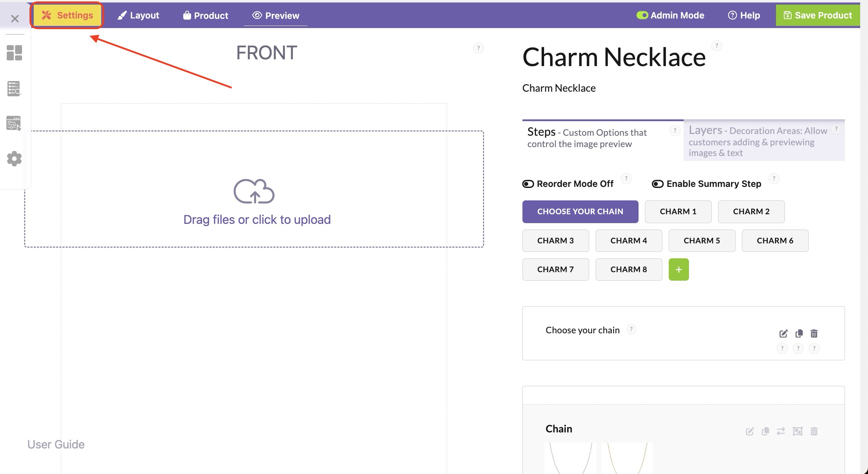Toggle Reorder Mode Off switch

click(x=528, y=184)
